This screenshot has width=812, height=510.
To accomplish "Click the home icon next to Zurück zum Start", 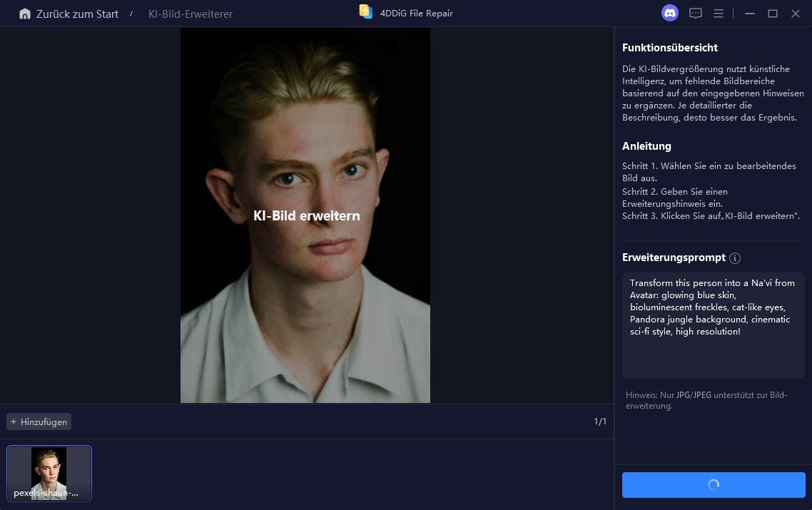I will coord(25,13).
